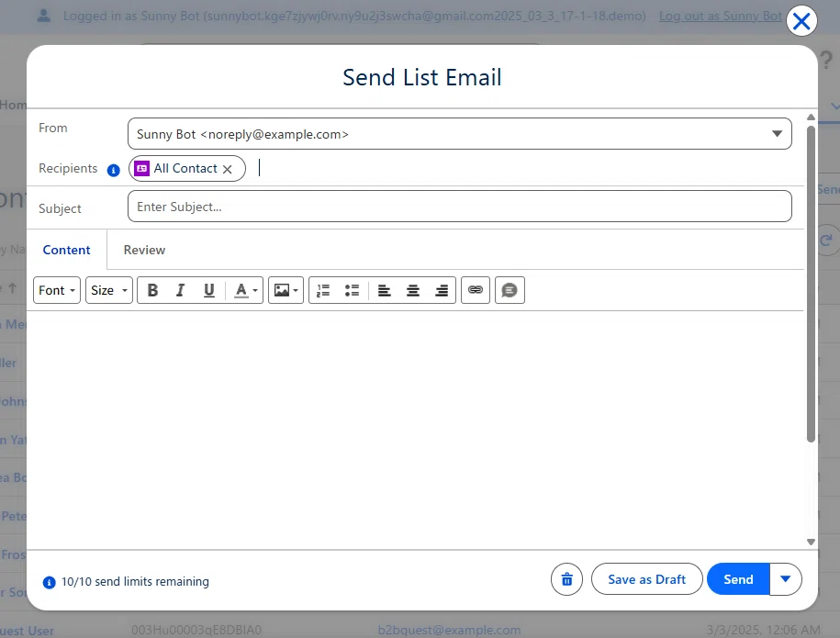Viewport: 840px width, 638px height.
Task: Click the dialog scrollbar down arrow
Action: pos(811,542)
